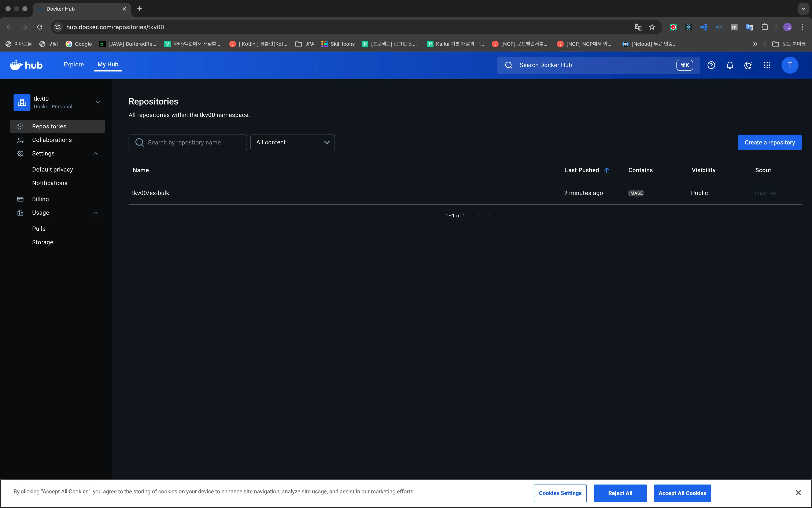Open the JPA bookmark folder
The height and width of the screenshot is (508, 812).
click(x=305, y=44)
